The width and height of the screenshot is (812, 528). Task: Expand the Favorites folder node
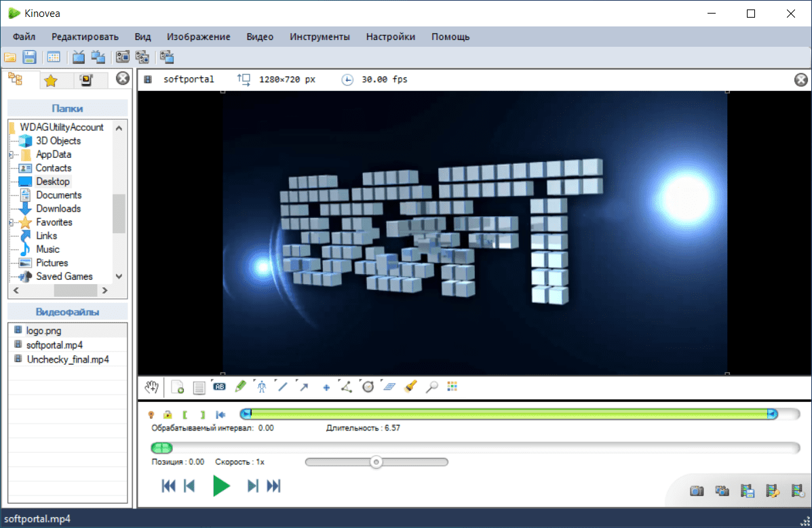coord(11,222)
